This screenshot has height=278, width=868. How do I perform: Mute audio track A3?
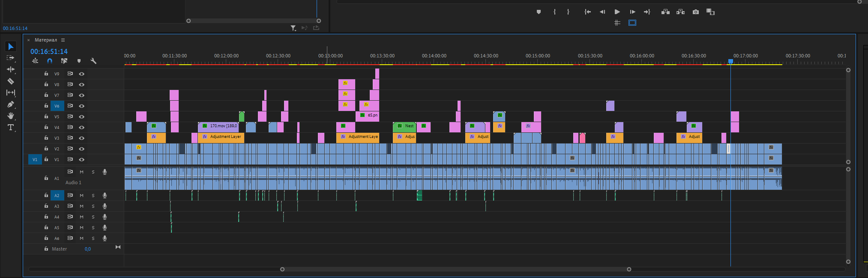[81, 206]
